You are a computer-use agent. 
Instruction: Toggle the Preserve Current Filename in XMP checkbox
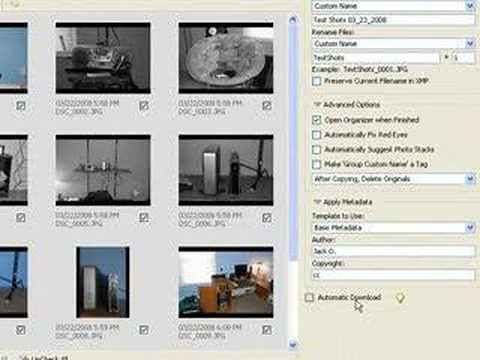tap(317, 81)
